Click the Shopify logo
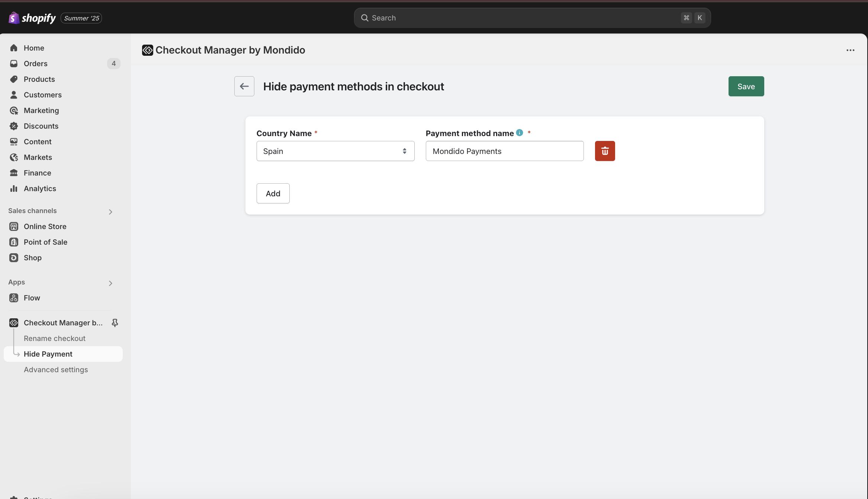The height and width of the screenshot is (499, 868). pyautogui.click(x=32, y=18)
